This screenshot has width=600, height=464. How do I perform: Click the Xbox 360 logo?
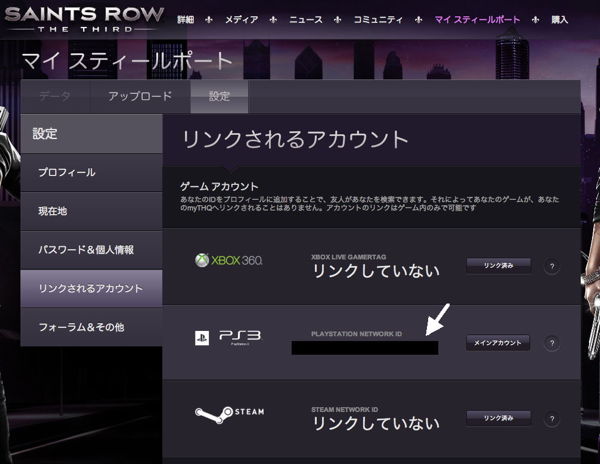[228, 260]
